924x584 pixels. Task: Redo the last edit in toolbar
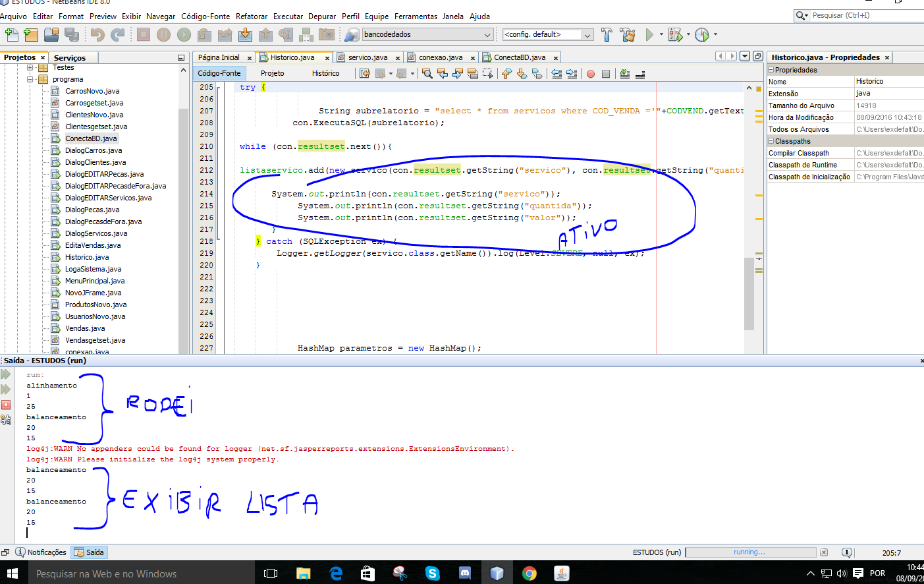pos(118,34)
